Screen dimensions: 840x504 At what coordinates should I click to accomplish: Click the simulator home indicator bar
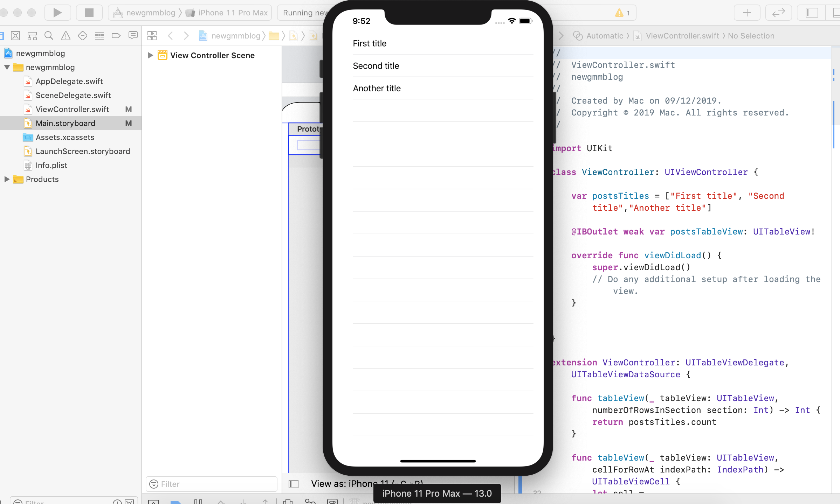tap(438, 461)
